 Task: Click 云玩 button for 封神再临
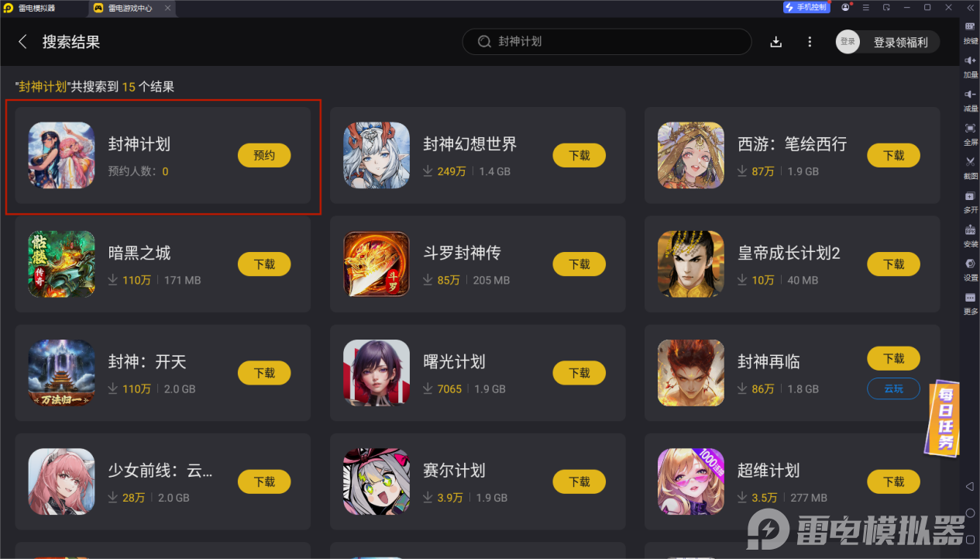coord(894,388)
